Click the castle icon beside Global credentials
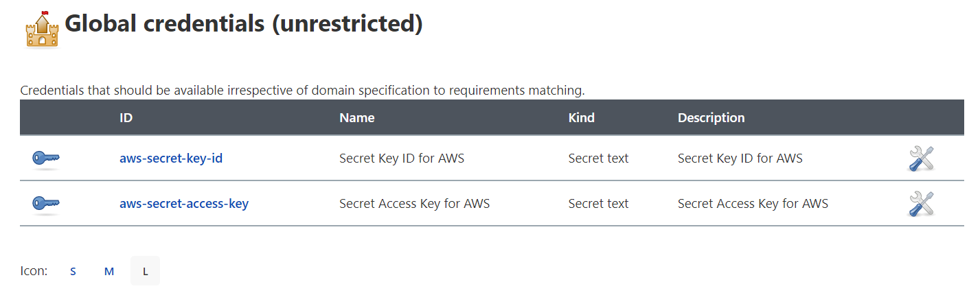The image size is (980, 293). pos(42,30)
